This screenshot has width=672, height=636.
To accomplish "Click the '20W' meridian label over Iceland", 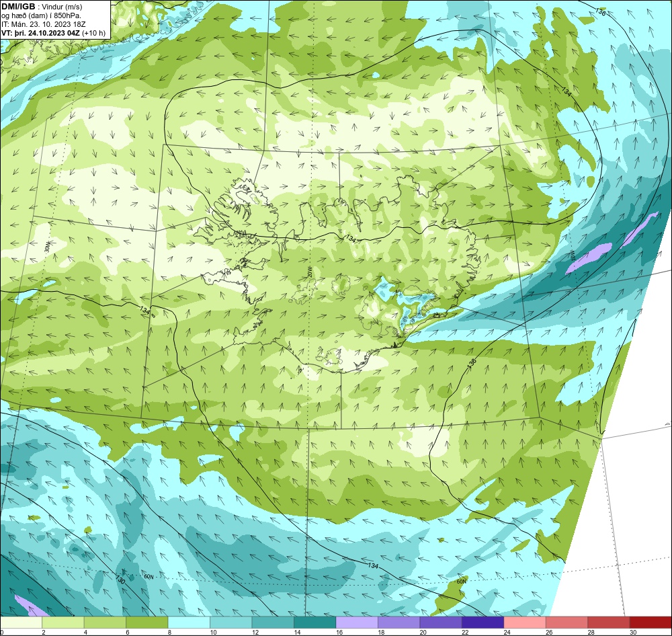I will coord(309,271).
